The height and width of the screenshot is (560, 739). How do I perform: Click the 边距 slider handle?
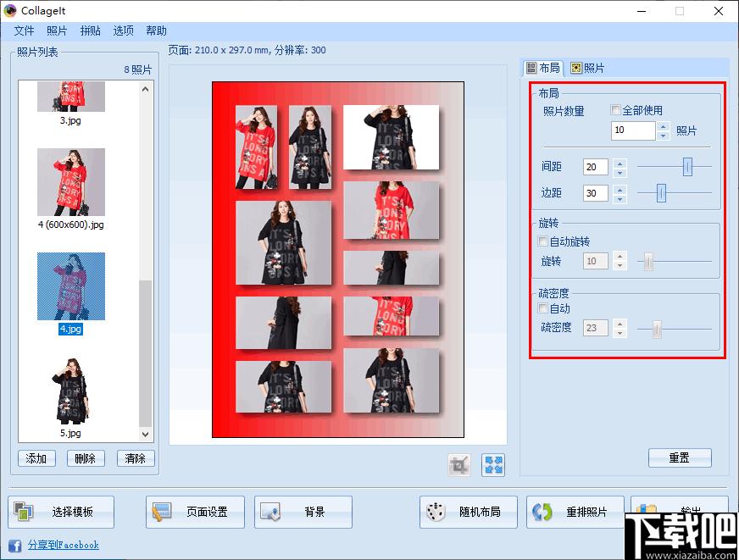pos(661,193)
